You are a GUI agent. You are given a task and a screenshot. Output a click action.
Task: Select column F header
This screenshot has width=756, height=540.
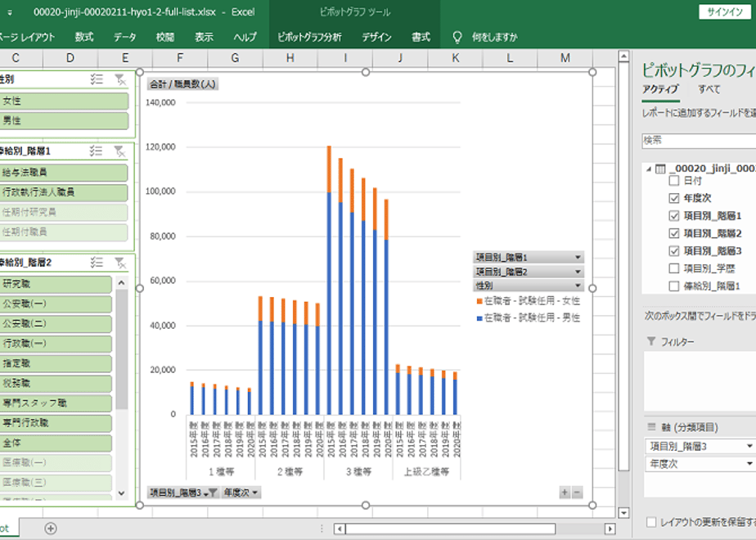point(180,58)
